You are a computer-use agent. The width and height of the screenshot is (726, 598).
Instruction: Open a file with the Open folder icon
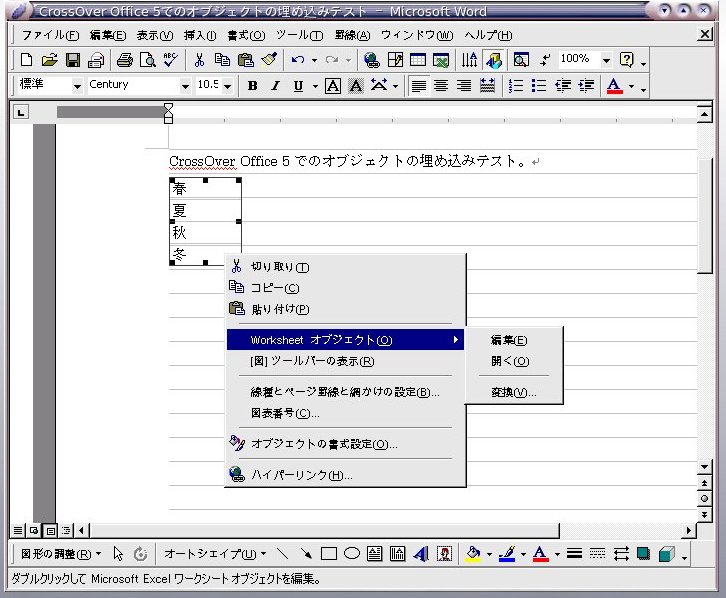tap(50, 60)
